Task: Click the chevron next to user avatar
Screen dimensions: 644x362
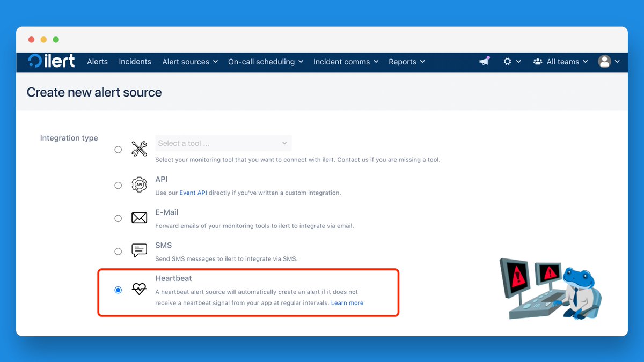Action: coord(617,62)
